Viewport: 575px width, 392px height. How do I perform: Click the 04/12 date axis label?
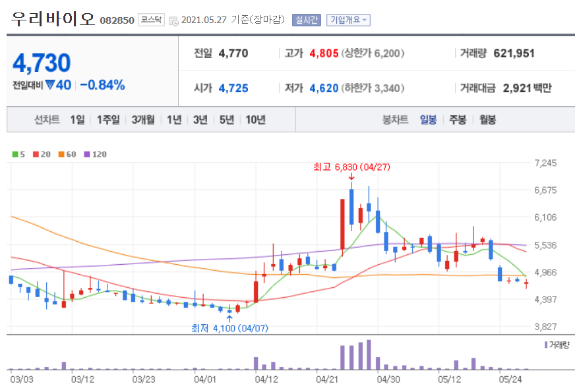point(266,379)
